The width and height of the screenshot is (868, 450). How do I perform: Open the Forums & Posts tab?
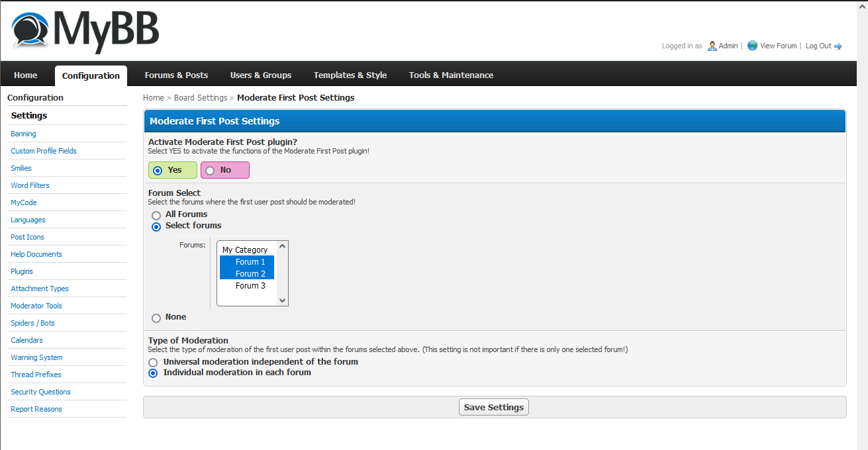click(176, 75)
